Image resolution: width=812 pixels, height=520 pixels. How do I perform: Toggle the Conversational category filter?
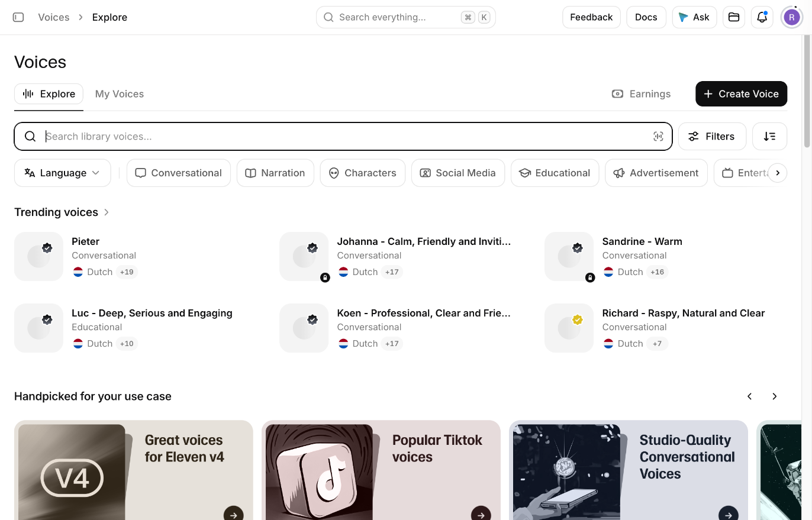pyautogui.click(x=179, y=173)
